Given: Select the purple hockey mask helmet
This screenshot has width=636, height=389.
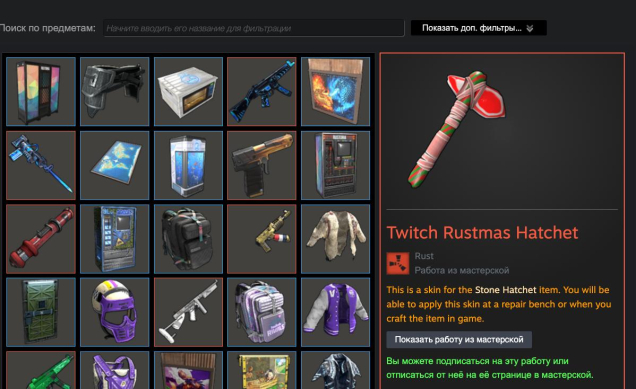Looking at the screenshot, I should (x=115, y=312).
